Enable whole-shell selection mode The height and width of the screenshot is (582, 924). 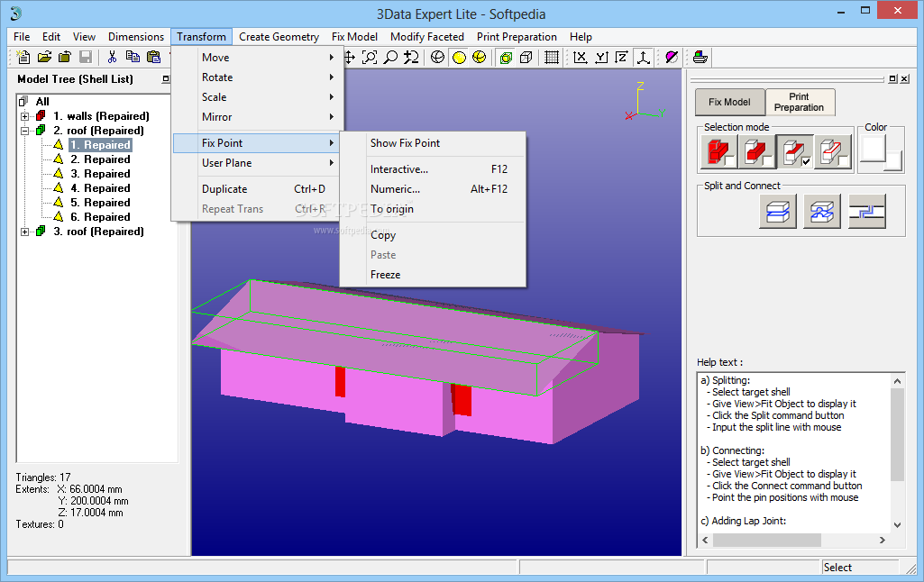719,152
